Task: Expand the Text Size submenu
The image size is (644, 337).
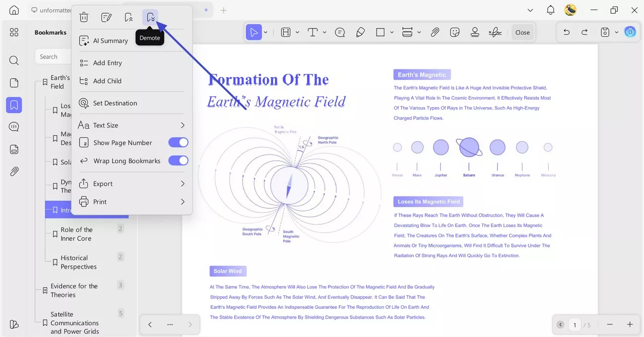Action: click(x=182, y=125)
